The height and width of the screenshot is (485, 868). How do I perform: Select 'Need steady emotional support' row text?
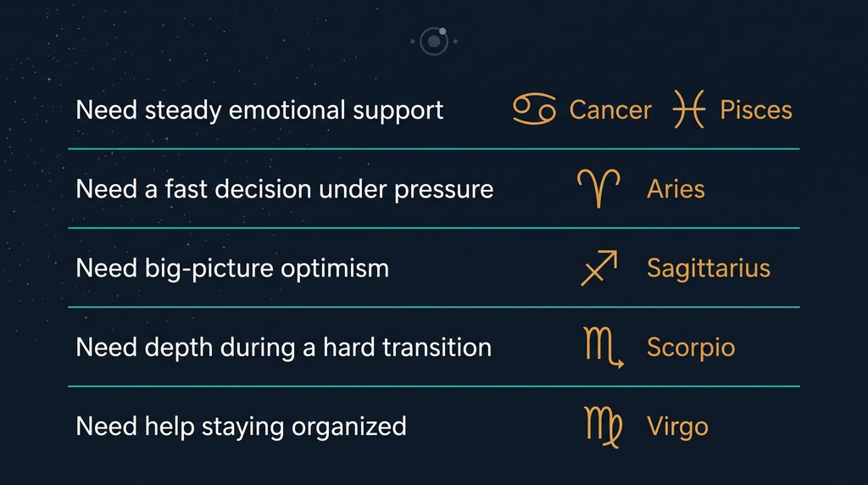coord(259,110)
